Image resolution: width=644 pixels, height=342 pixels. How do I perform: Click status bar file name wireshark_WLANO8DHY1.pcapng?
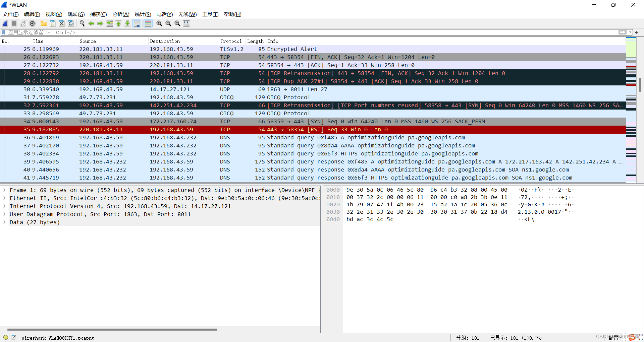point(58,338)
